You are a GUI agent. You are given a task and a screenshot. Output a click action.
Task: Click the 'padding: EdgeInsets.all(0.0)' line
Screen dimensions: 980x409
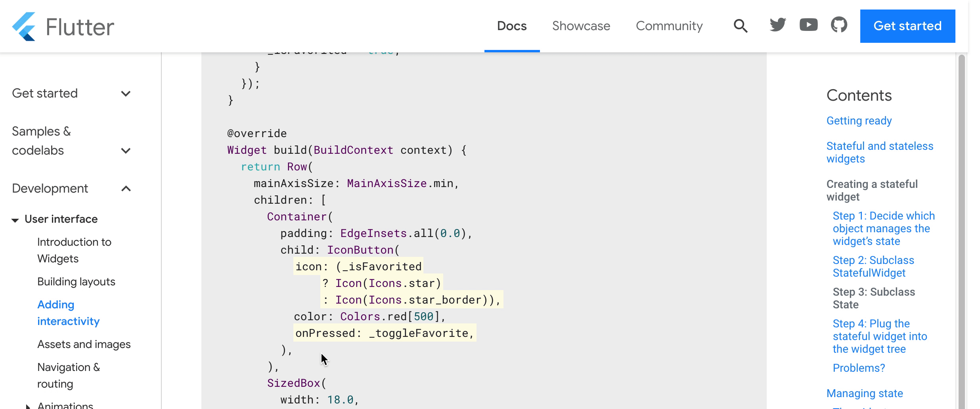(376, 233)
